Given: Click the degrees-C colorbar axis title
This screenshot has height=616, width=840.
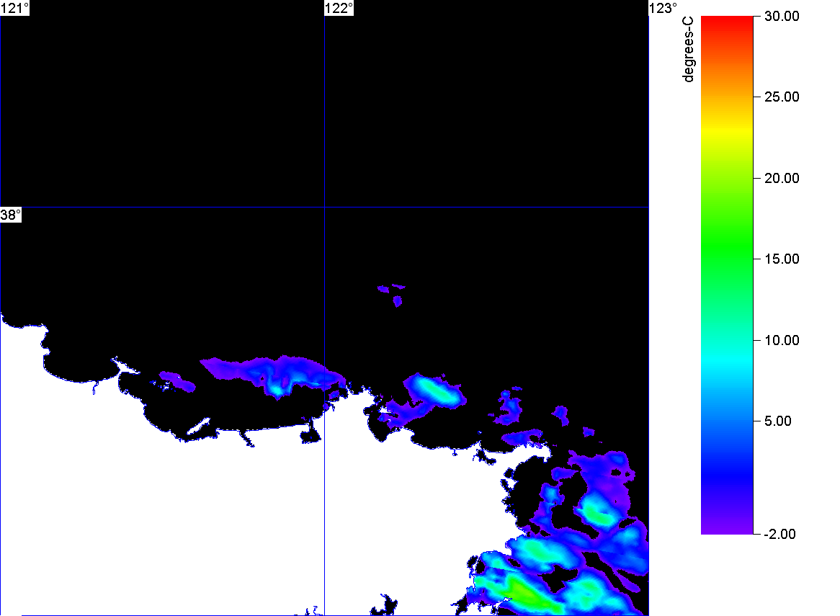Looking at the screenshot, I should click(688, 49).
